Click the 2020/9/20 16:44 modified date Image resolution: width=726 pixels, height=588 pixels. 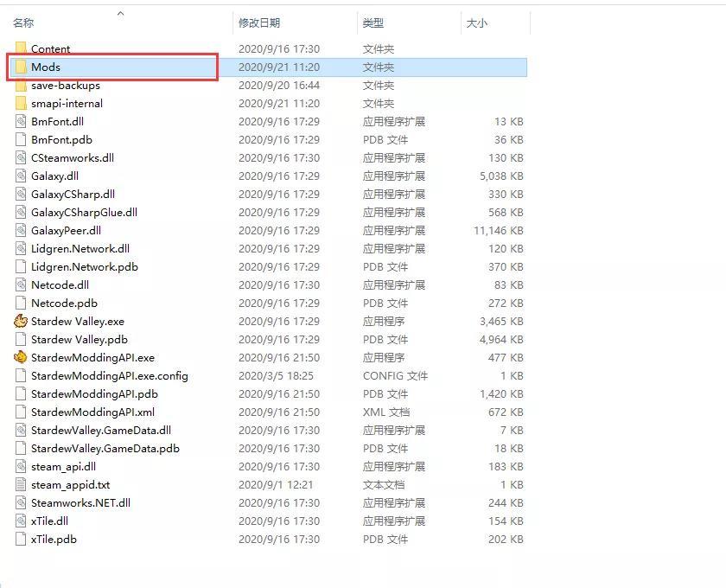(279, 86)
